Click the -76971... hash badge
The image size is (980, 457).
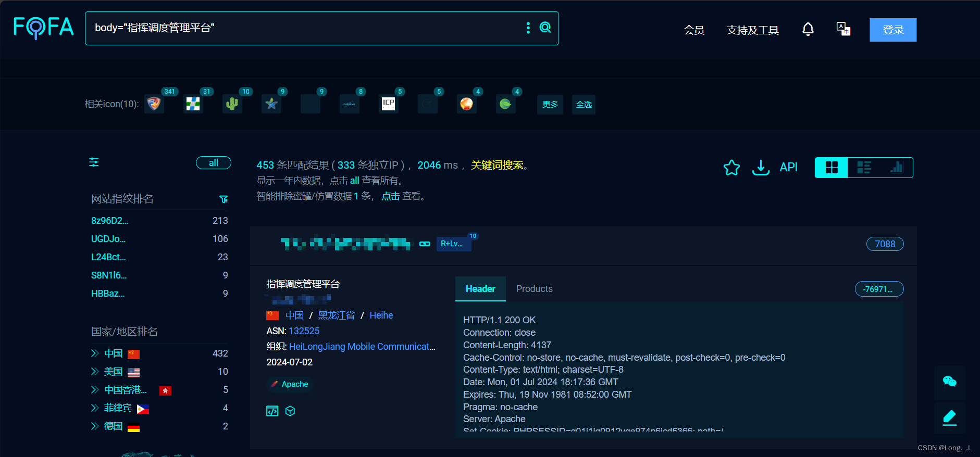pyautogui.click(x=879, y=289)
